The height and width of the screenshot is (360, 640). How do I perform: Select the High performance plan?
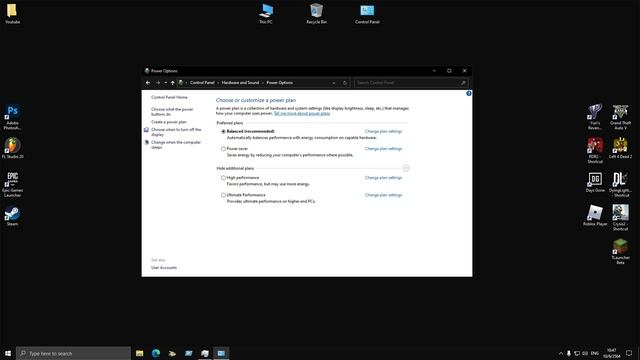(223, 178)
